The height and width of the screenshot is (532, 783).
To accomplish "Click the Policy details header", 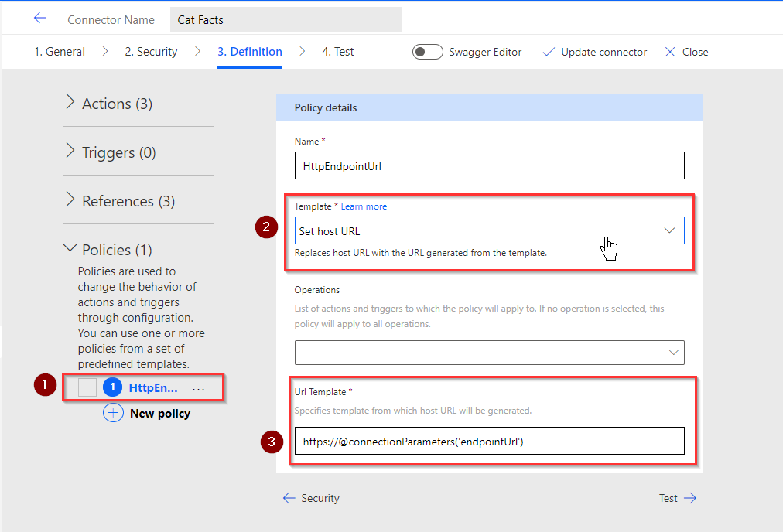I will [489, 107].
